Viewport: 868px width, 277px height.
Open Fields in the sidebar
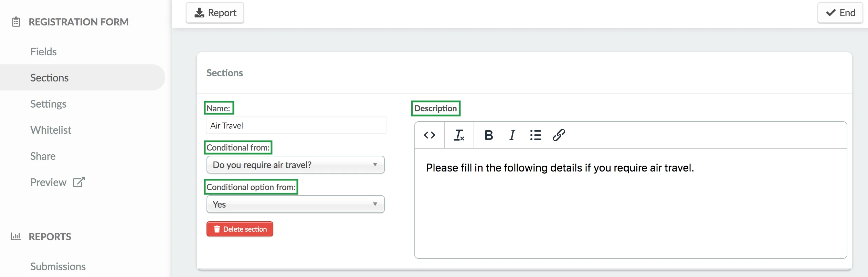(x=43, y=52)
